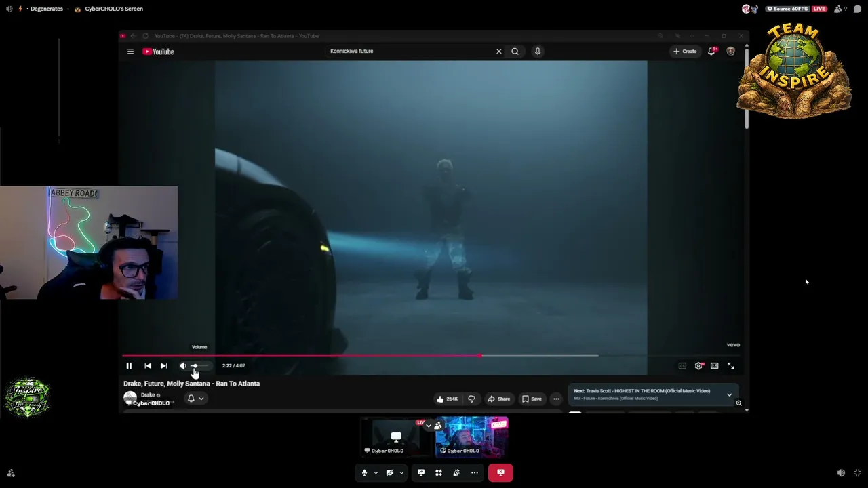This screenshot has width=868, height=488.
Task: Toggle stream volume speaker top-left
Action: point(9,9)
